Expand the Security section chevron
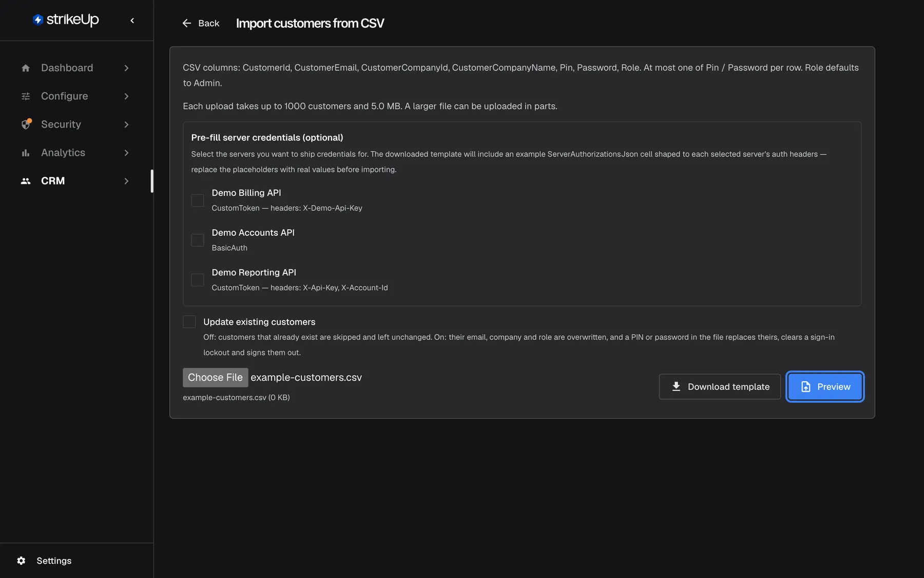This screenshot has width=924, height=578. (x=126, y=124)
